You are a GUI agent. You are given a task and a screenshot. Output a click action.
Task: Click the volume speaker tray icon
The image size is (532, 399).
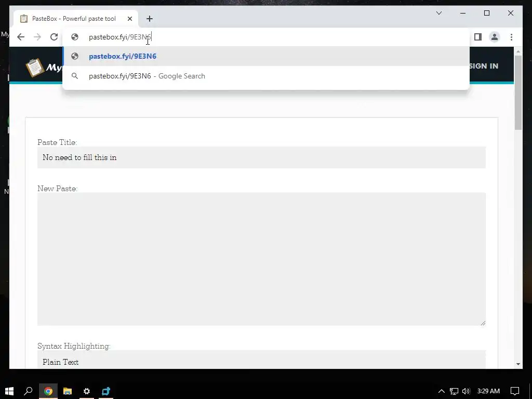tap(466, 391)
